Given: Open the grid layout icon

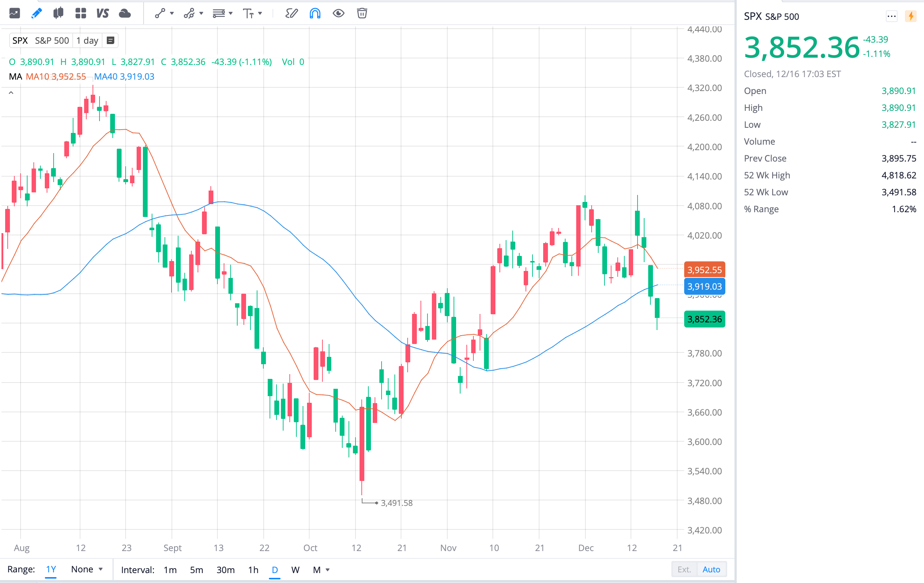Looking at the screenshot, I should pyautogui.click(x=80, y=14).
